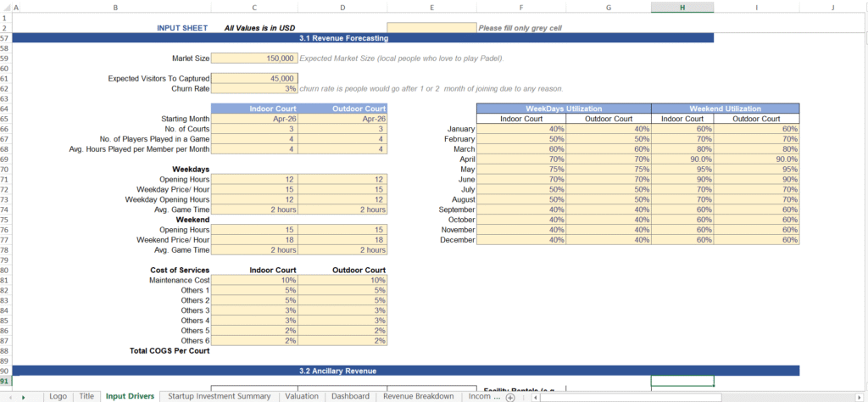Click Expected Visitors value 45,000

tap(254, 79)
